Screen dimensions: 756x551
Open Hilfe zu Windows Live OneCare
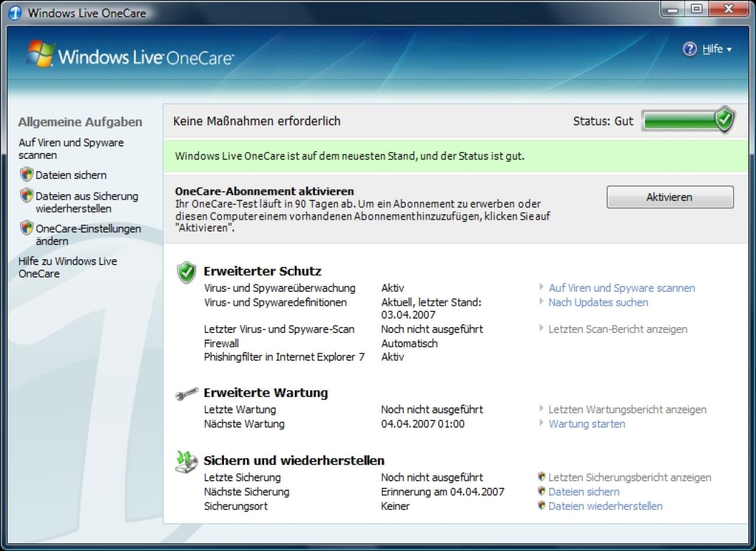(67, 268)
